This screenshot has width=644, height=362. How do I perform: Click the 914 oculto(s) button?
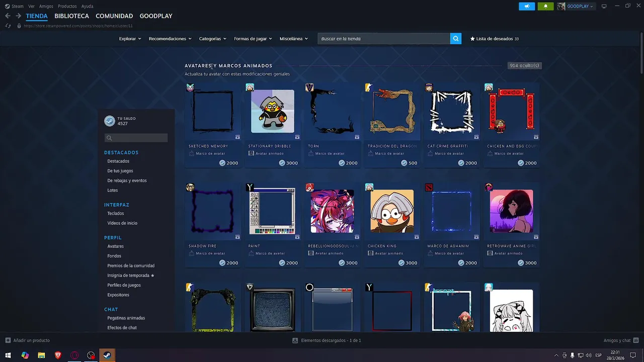(x=524, y=65)
